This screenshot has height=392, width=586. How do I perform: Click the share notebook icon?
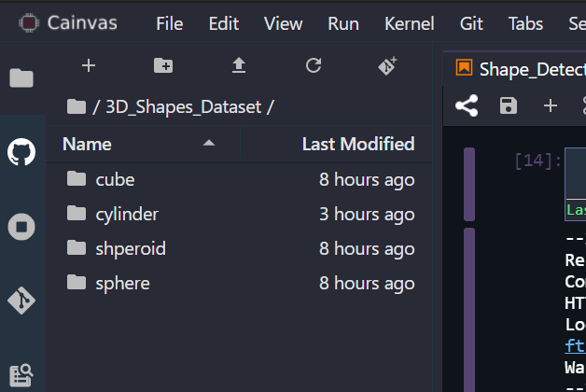(467, 105)
